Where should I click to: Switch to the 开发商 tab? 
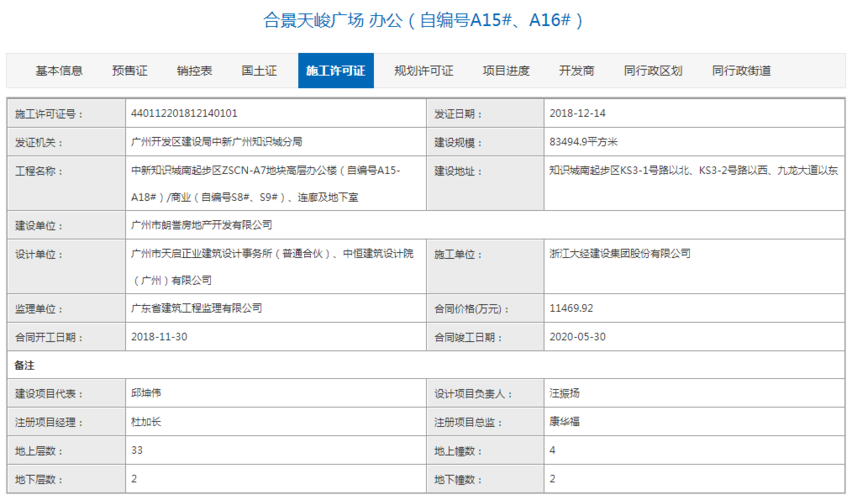pos(577,71)
